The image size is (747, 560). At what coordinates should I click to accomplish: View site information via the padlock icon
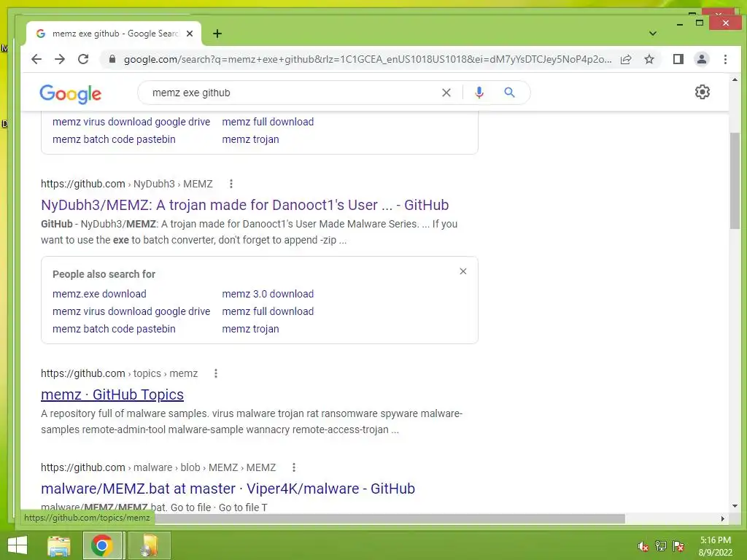(x=112, y=59)
